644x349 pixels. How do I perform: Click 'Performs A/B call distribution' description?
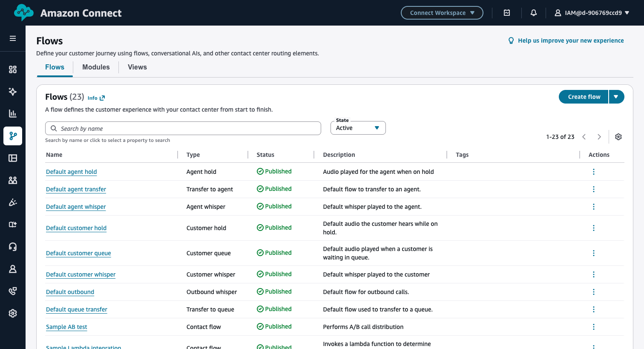pyautogui.click(x=363, y=327)
